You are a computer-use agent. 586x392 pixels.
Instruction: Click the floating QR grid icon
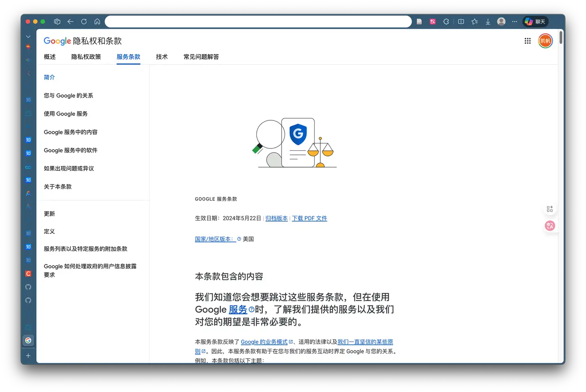point(550,209)
